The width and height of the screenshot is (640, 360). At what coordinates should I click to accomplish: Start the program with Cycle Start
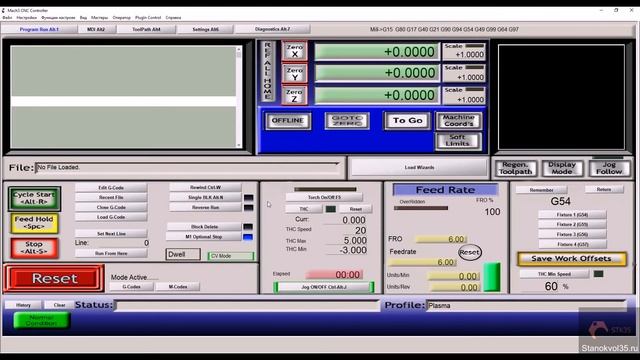tap(34, 198)
